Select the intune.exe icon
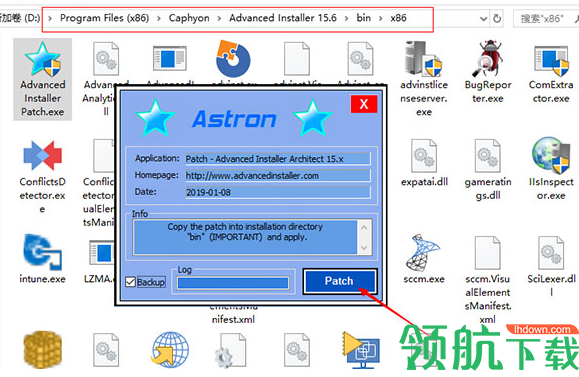579x377 pixels. tap(42, 252)
